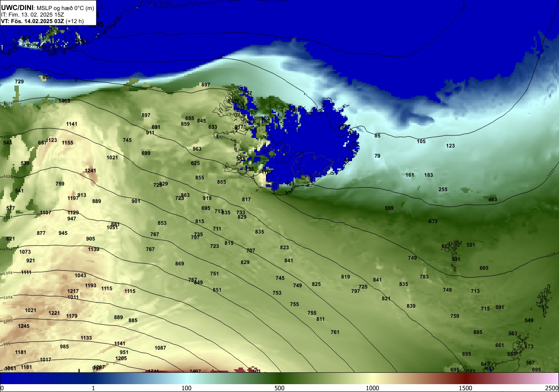559x392 pixels.
Task: Click the value 985 on the map
Action: [64, 347]
